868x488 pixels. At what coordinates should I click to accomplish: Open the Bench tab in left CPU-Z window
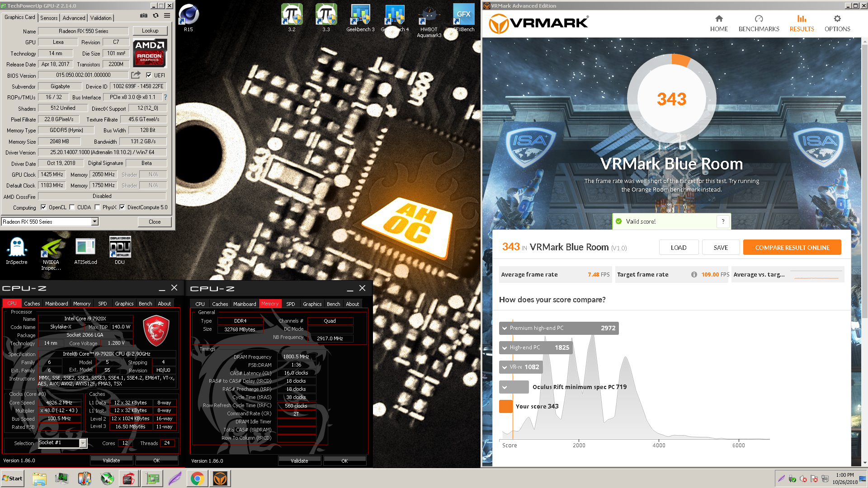145,304
